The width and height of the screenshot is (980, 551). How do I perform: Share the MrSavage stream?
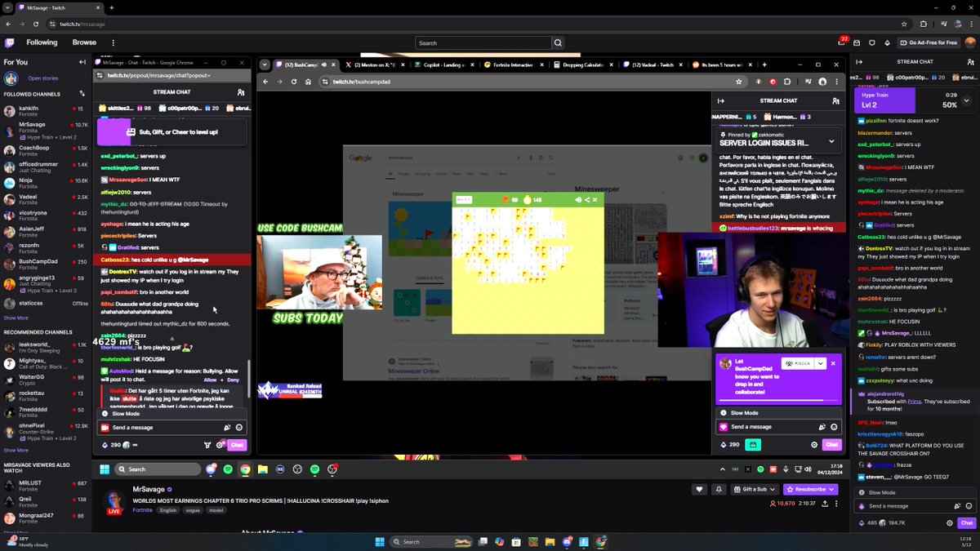coord(826,504)
